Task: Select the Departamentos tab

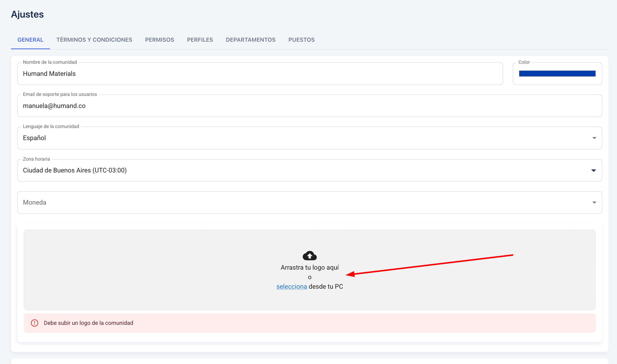Action: coord(251,40)
